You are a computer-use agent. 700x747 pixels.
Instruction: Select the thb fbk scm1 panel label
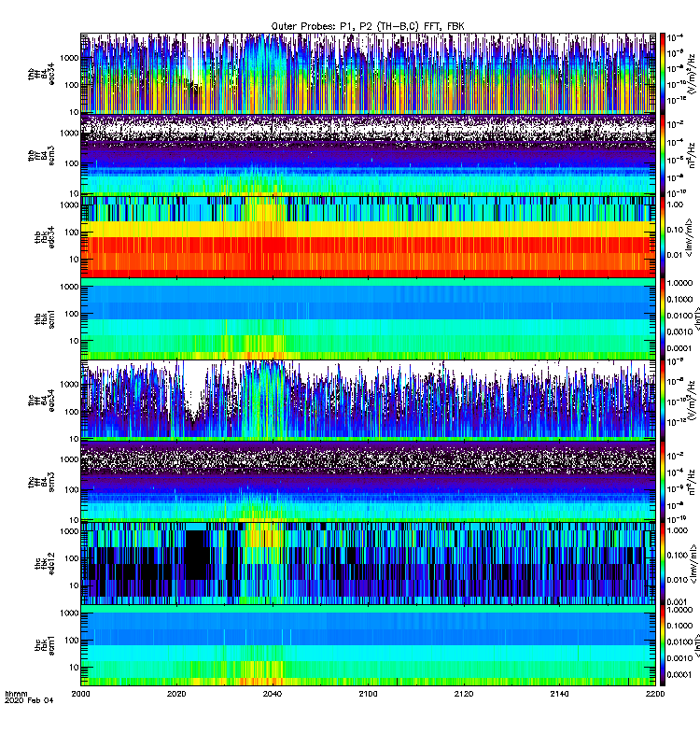[x=45, y=318]
